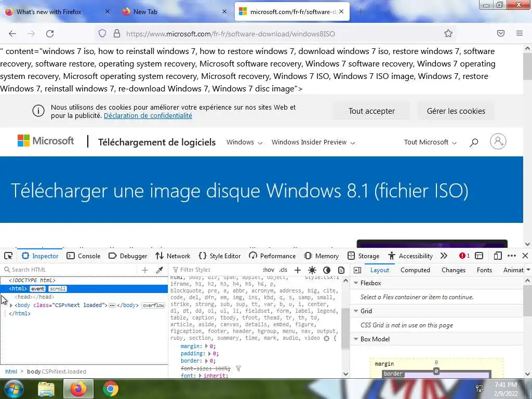Open devtools customize three-dot menu
Screen dimensions: 532x399
pyautogui.click(x=512, y=256)
